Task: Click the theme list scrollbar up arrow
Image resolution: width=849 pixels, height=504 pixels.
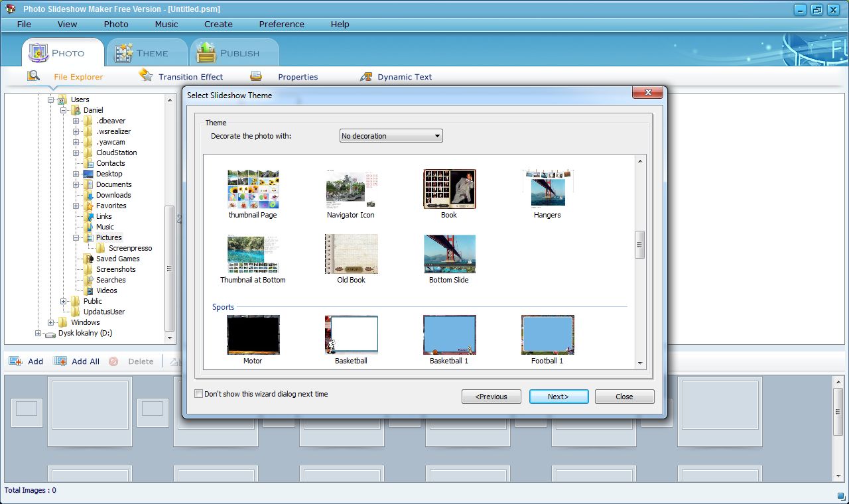Action: tap(640, 161)
